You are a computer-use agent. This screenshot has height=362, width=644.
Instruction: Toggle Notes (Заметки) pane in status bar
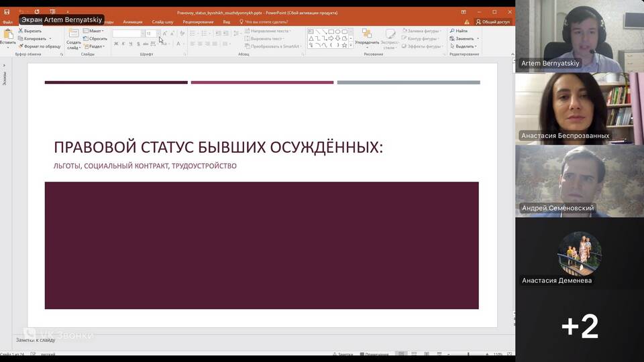click(x=343, y=354)
